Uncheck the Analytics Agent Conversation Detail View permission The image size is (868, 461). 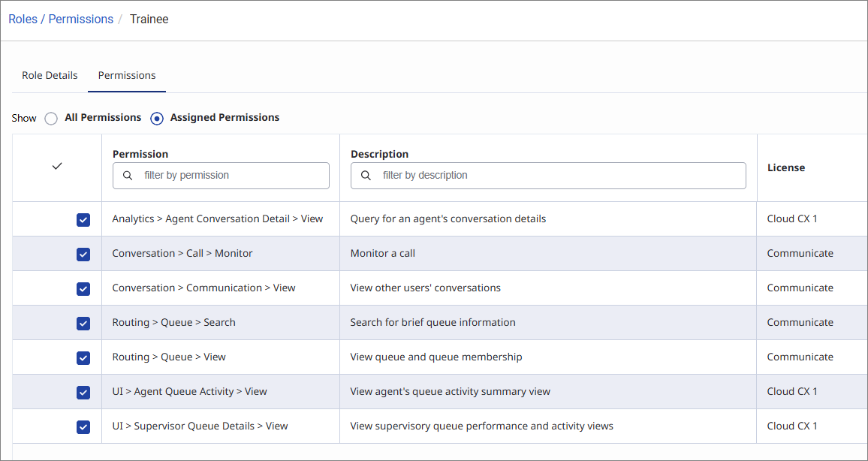click(x=83, y=220)
